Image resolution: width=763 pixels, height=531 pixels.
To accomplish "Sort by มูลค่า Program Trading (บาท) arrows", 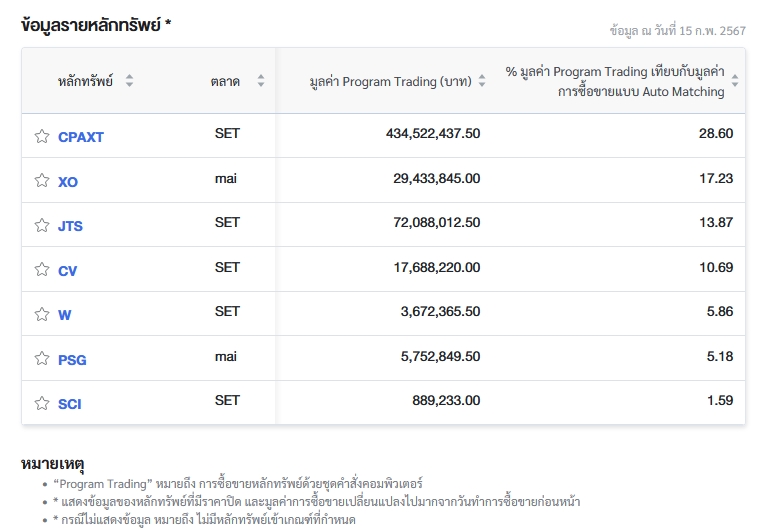I will [x=482, y=81].
